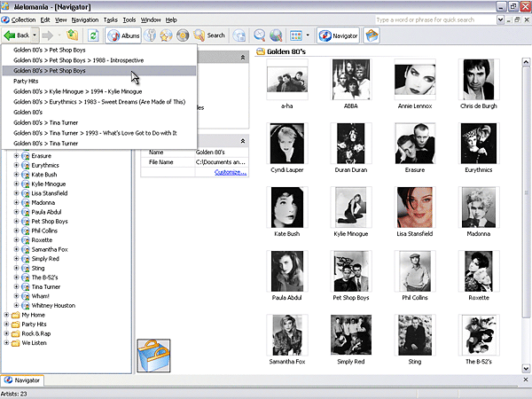The height and width of the screenshot is (399, 532).
Task: Expand the Eurythmics tree node
Action: (16, 165)
